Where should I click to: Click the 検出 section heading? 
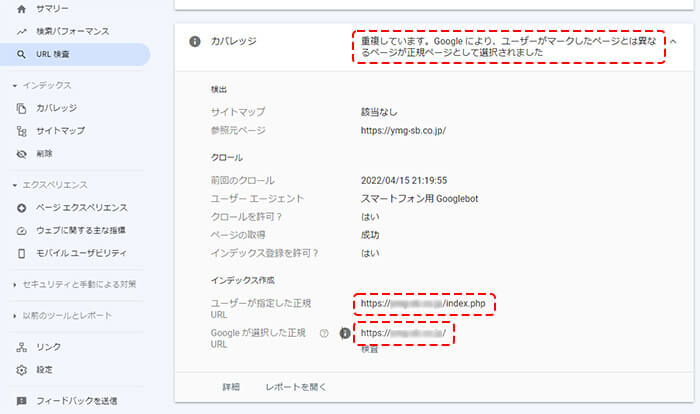coord(219,90)
